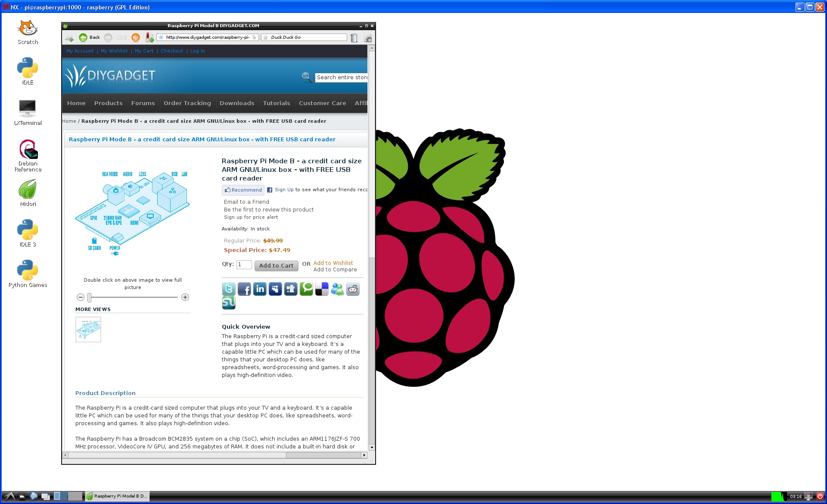The width and height of the screenshot is (827, 504).
Task: Click the image zoom slider handle
Action: [x=90, y=297]
